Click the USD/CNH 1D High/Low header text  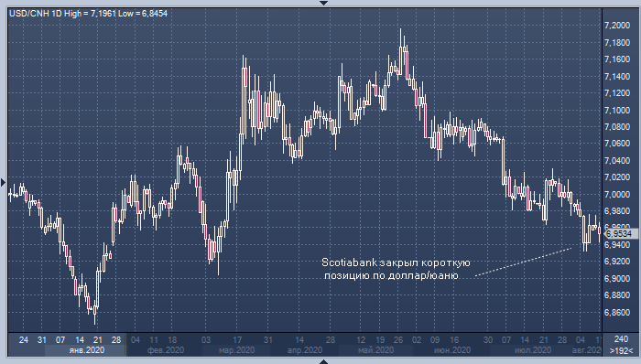pyautogui.click(x=88, y=14)
